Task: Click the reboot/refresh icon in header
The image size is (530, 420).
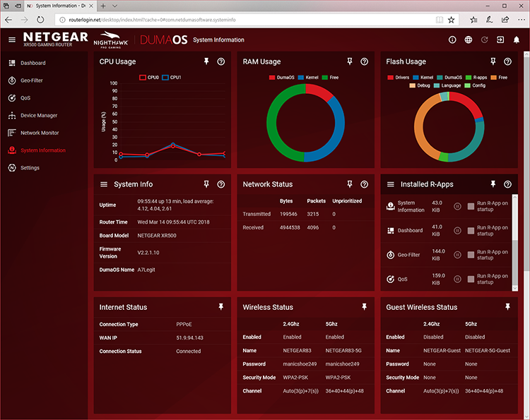Action: pyautogui.click(x=484, y=40)
